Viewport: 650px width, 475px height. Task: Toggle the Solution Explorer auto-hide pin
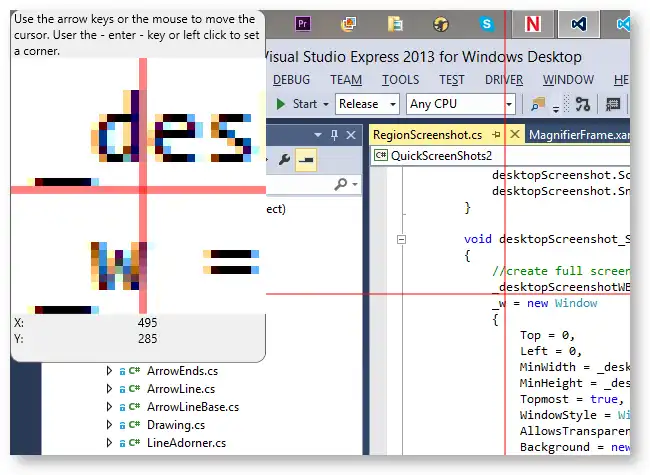coord(334,135)
